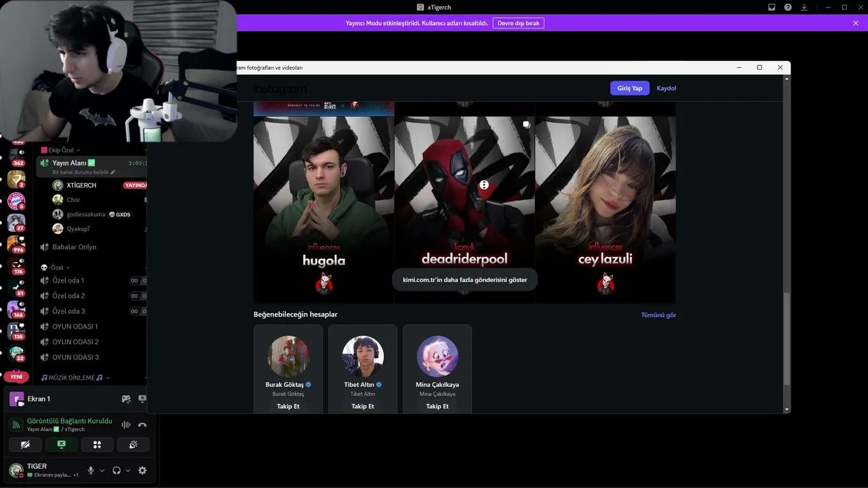
Task: Collapse the Ekip Özel category
Action: [x=61, y=150]
